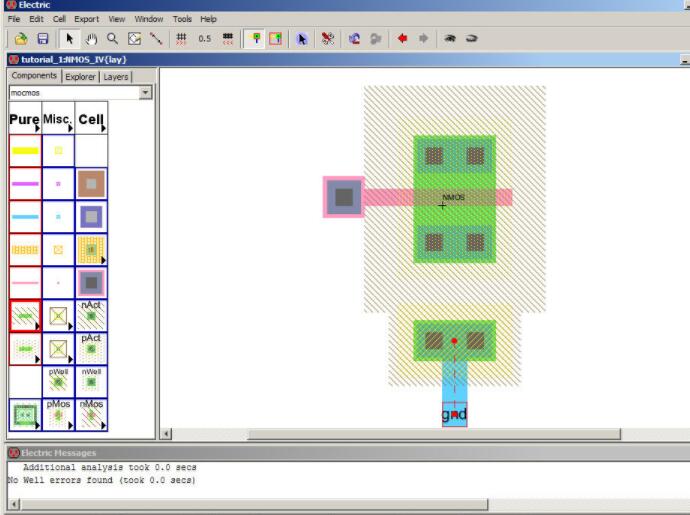Open the mocmos technology dropdown
690x515 pixels.
146,93
